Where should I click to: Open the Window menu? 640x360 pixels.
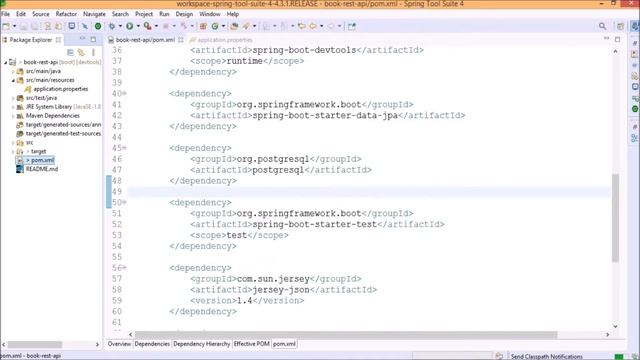coord(210,14)
